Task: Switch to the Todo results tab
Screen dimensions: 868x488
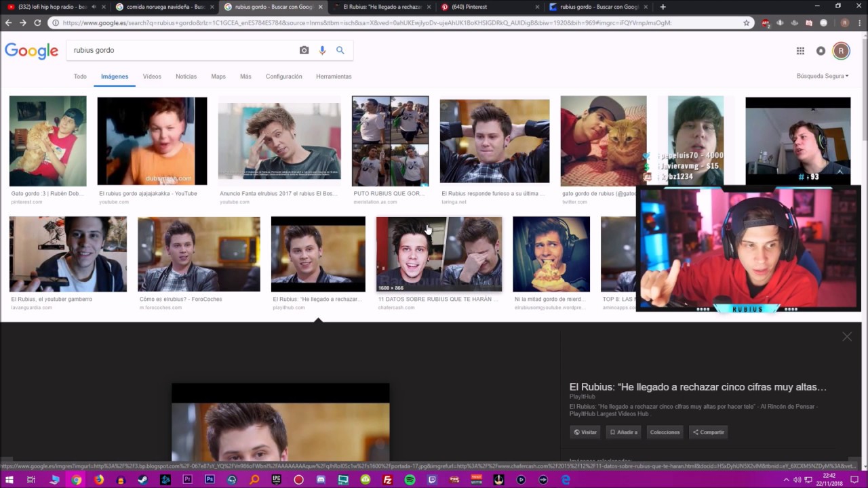Action: [80, 77]
